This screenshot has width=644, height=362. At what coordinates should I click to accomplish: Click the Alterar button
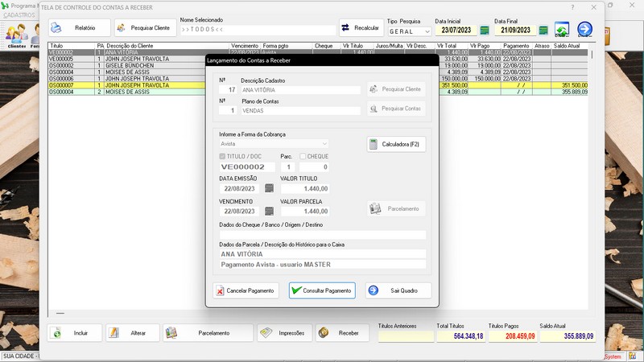[133, 333]
